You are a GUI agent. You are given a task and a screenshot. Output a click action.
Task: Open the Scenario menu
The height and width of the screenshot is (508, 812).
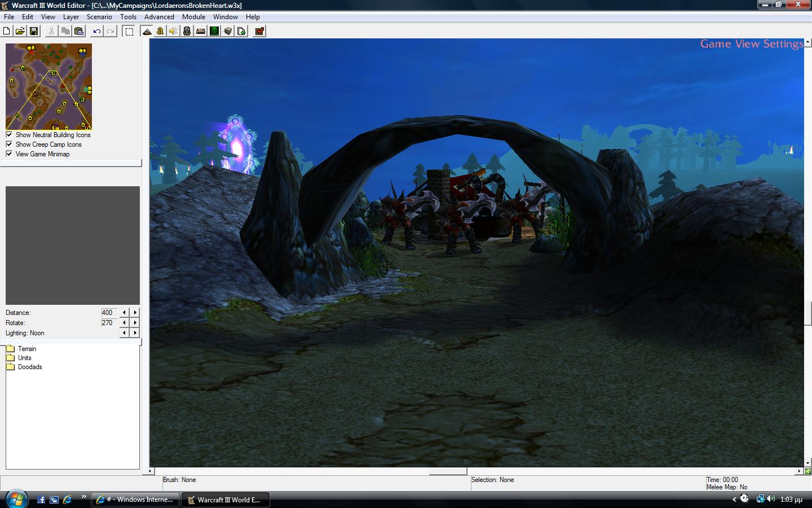[x=99, y=17]
